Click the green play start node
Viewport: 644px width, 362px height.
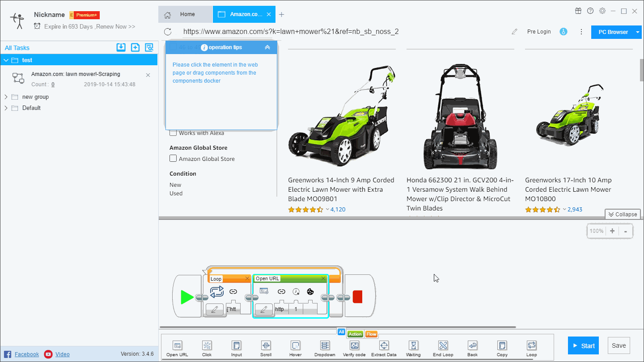pos(187,297)
